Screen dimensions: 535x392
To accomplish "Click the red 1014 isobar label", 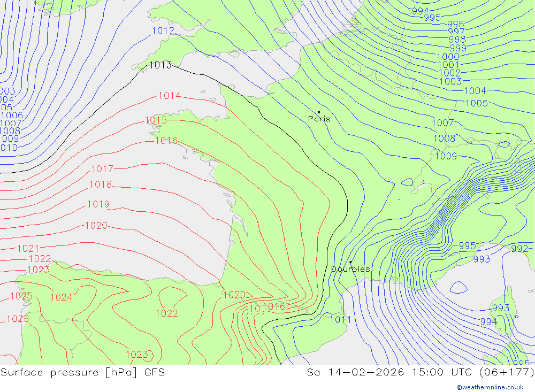I will (x=170, y=96).
